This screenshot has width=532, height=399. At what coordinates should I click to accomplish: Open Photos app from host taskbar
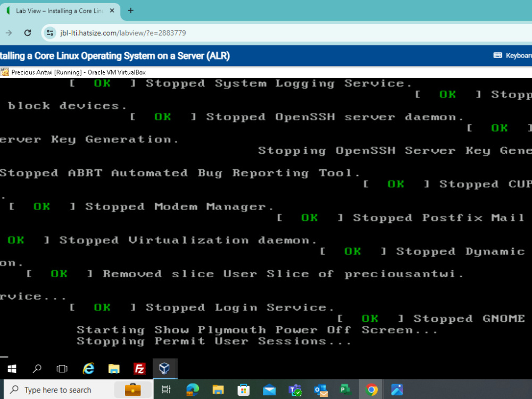coord(397,390)
